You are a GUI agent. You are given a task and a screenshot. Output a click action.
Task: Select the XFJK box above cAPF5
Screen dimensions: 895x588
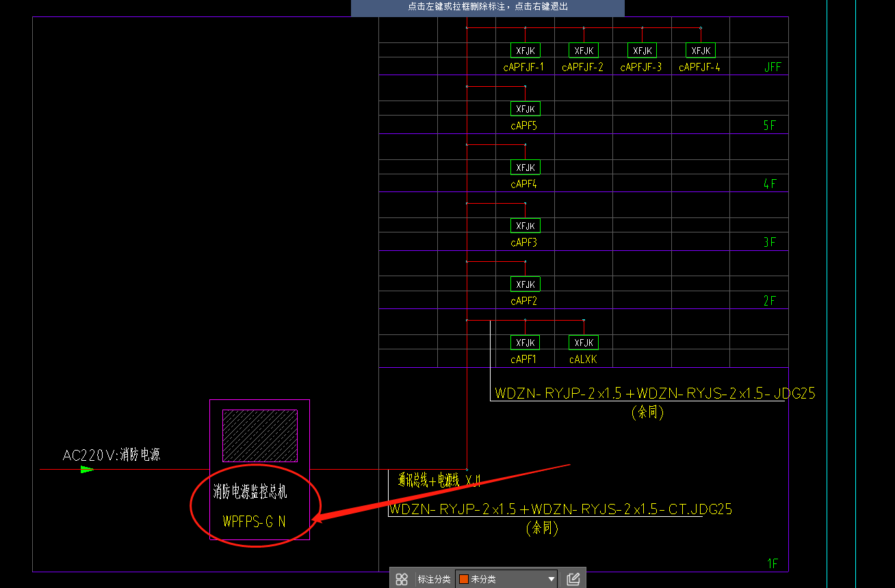point(526,109)
